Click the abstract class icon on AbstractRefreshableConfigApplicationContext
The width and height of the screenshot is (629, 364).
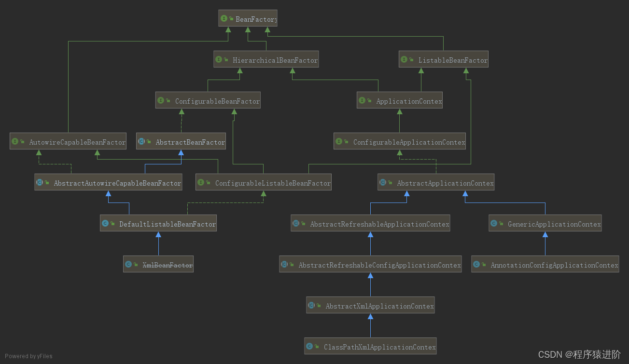point(285,265)
